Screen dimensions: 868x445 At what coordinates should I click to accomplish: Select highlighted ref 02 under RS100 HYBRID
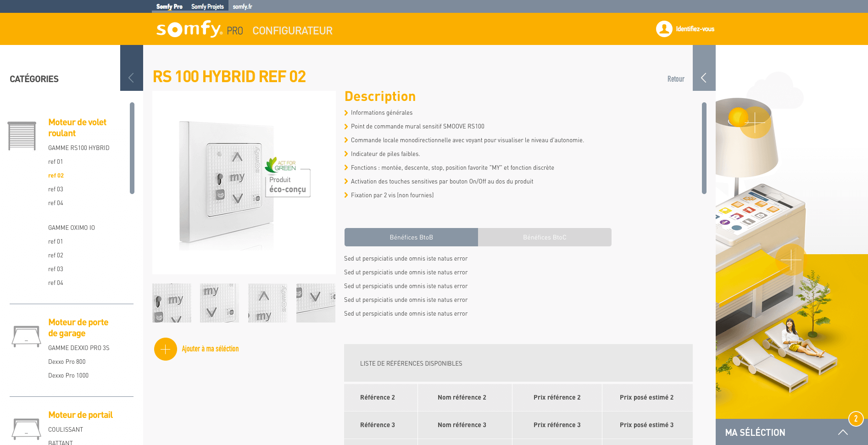(x=56, y=175)
